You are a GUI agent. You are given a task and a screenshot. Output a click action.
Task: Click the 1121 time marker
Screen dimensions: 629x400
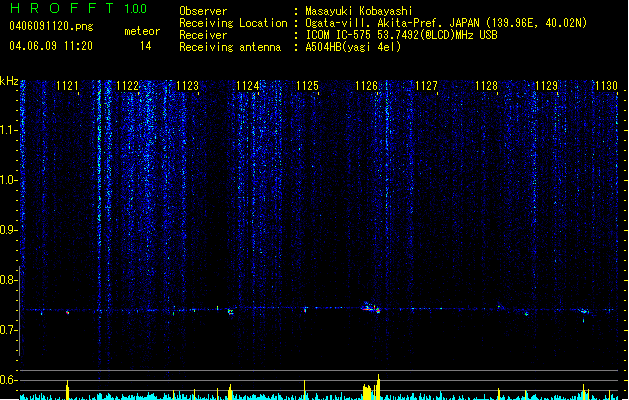(67, 86)
